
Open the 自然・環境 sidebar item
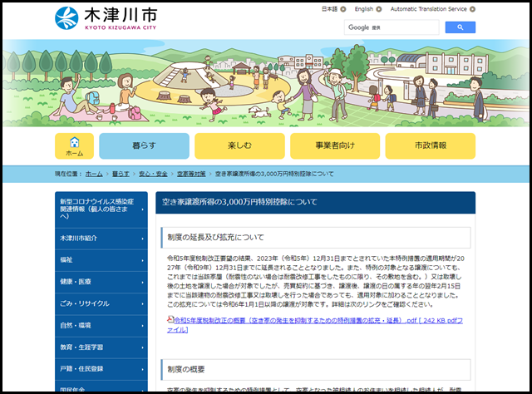pyautogui.click(x=101, y=326)
